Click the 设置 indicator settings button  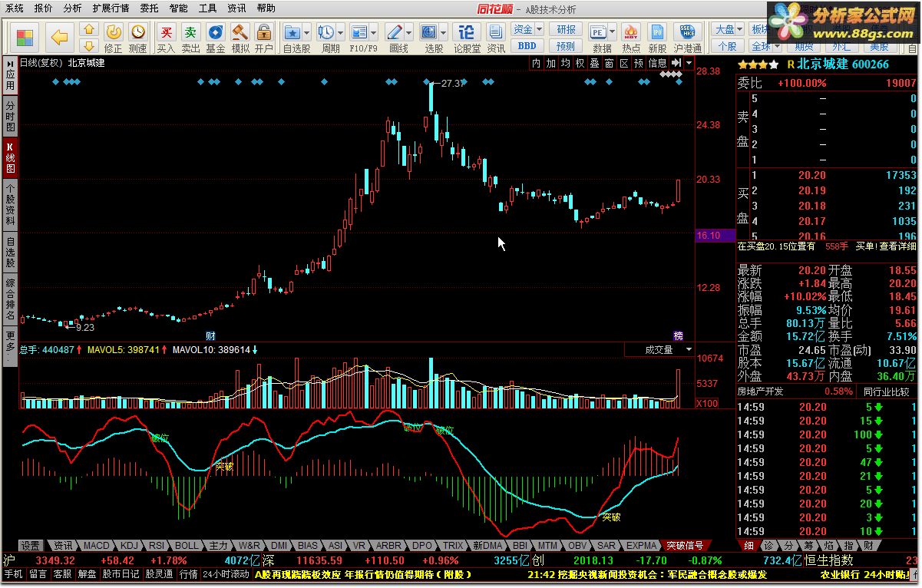[31, 546]
